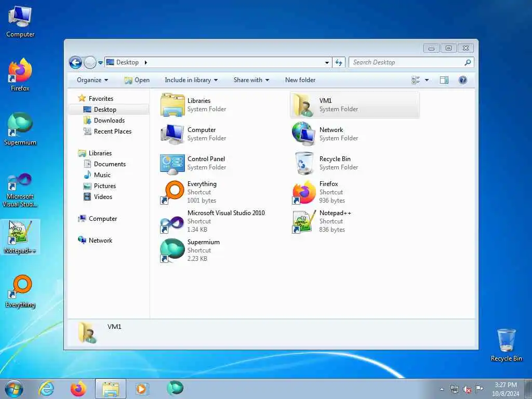Open the Share with dropdown
The image size is (532, 399).
point(251,80)
